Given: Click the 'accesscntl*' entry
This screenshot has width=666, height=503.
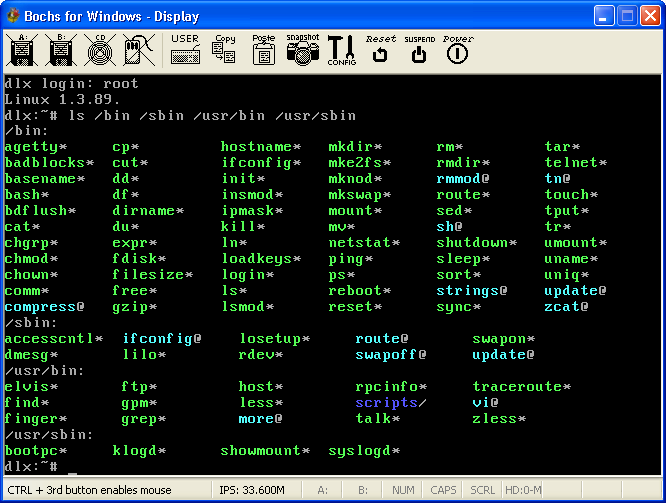Looking at the screenshot, I should [54, 339].
